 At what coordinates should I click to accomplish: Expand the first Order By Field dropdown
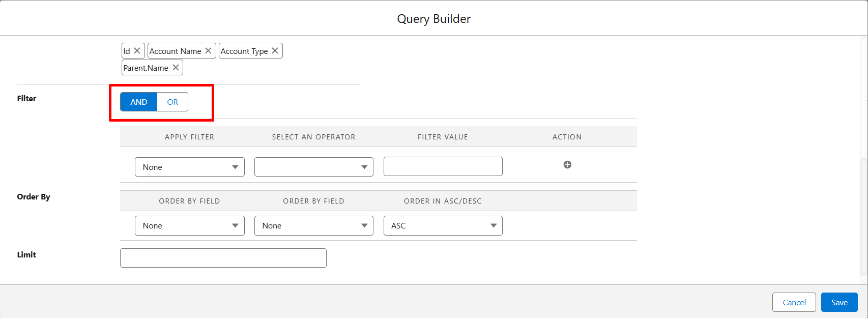[x=189, y=226]
